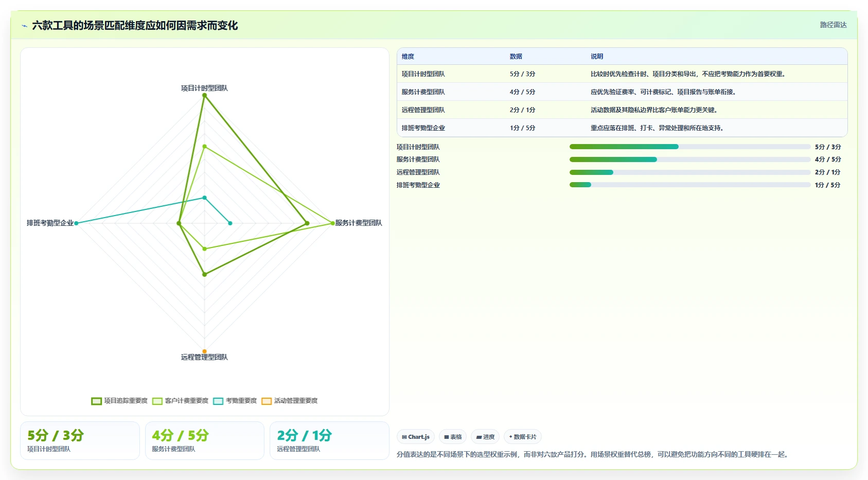This screenshot has height=480, width=868.
Task: Click the 服务计费型团队 radar axis label
Action: click(359, 223)
